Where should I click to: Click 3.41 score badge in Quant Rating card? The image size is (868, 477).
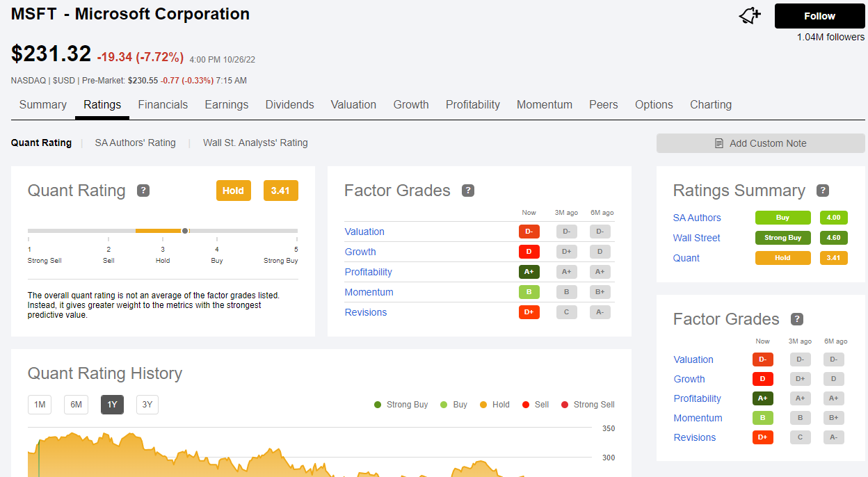281,191
